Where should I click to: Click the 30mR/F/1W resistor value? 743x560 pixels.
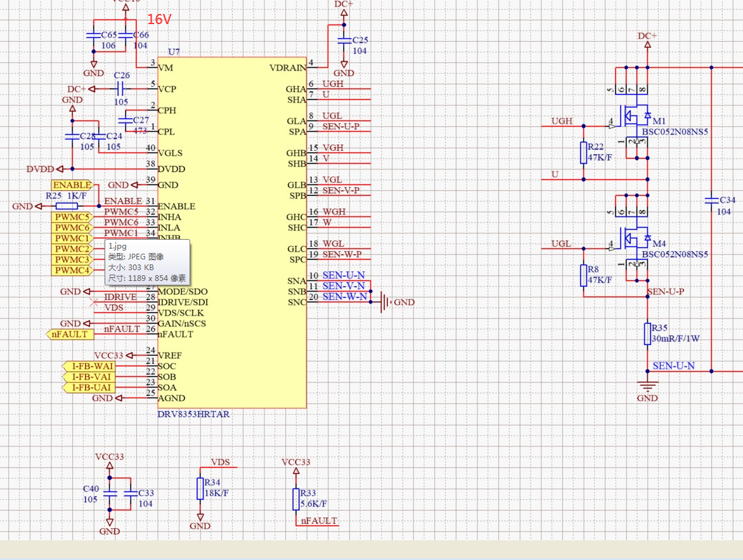click(676, 339)
